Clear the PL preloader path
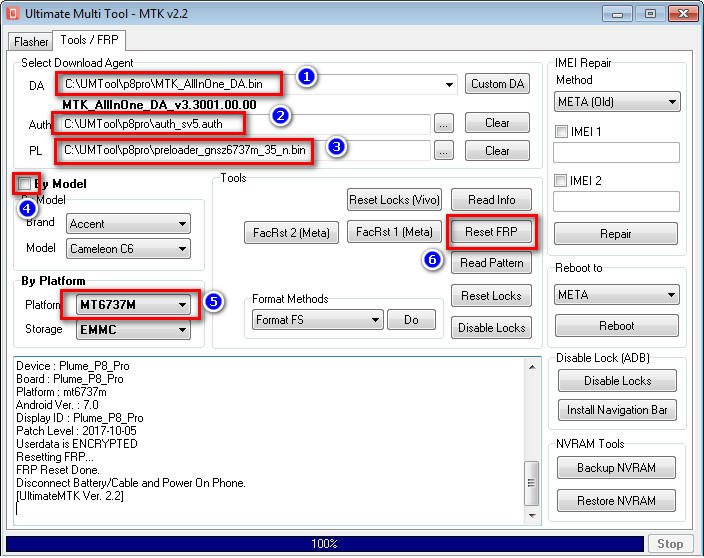Viewport: 704px width, 558px height. tap(497, 151)
